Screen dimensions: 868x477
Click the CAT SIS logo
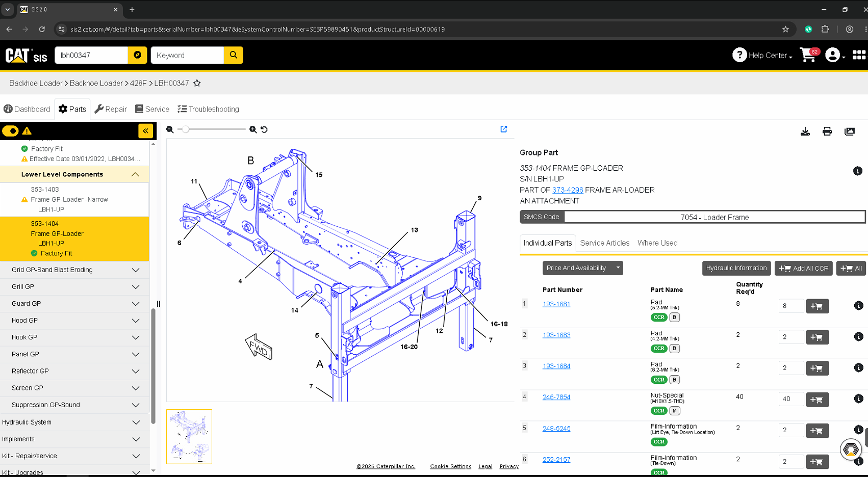tap(27, 55)
